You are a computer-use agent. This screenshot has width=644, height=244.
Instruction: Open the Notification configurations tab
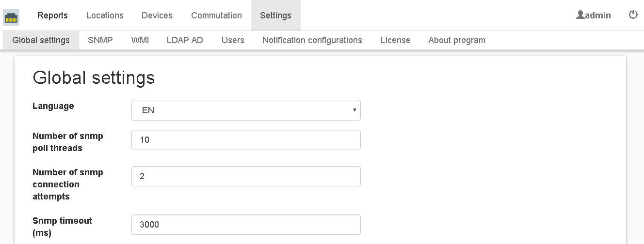[312, 40]
